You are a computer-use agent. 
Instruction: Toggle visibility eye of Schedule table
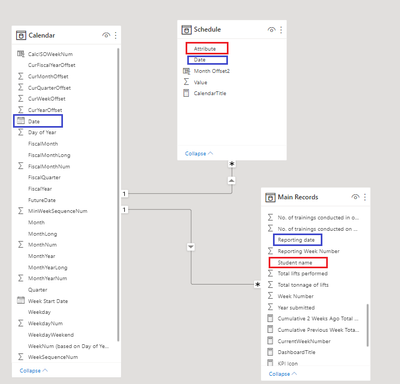tap(272, 30)
